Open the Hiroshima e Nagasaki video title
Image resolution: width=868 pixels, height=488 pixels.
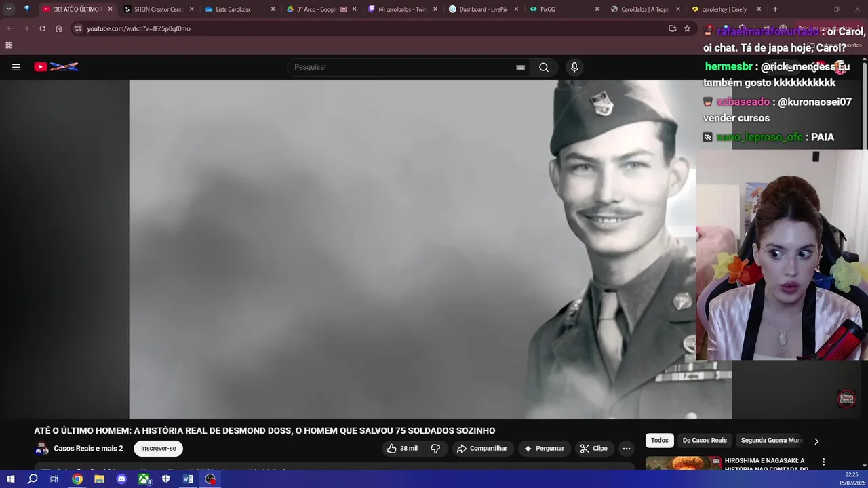coord(766,464)
